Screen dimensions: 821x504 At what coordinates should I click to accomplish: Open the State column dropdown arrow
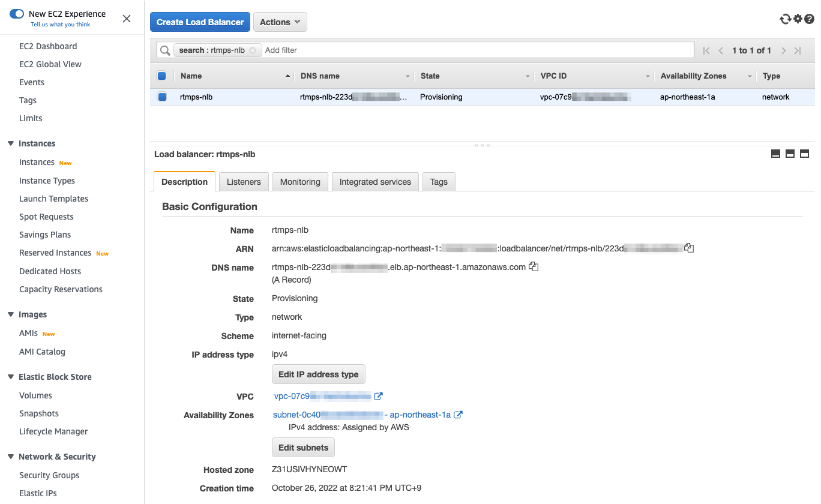(x=528, y=76)
